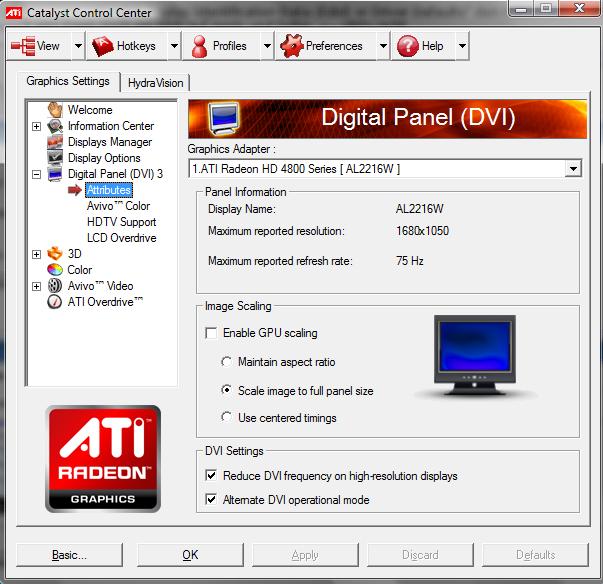Image resolution: width=603 pixels, height=584 pixels.
Task: Select Maintain aspect ratio option
Action: (227, 362)
